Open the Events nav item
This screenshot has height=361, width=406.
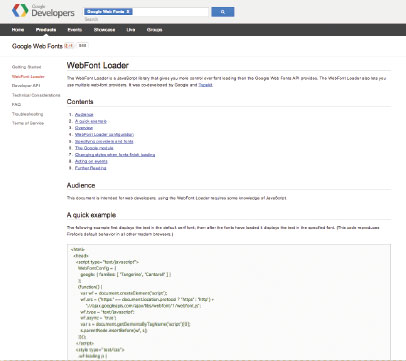75,30
